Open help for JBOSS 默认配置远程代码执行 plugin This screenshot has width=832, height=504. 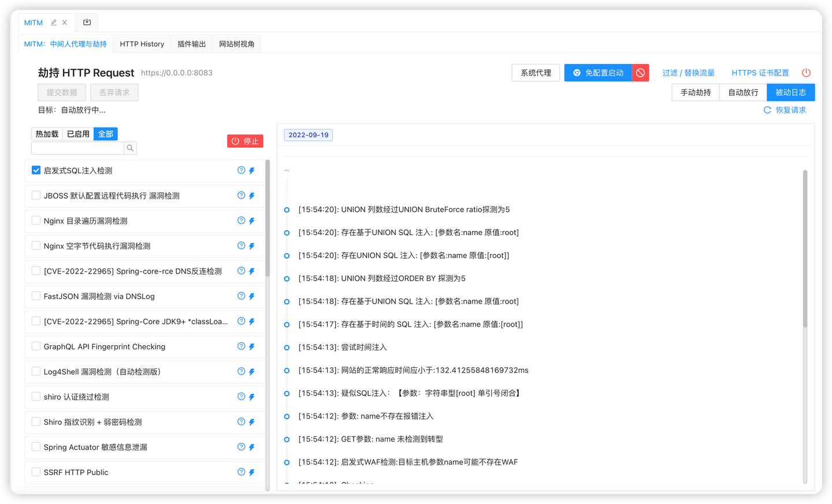242,195
